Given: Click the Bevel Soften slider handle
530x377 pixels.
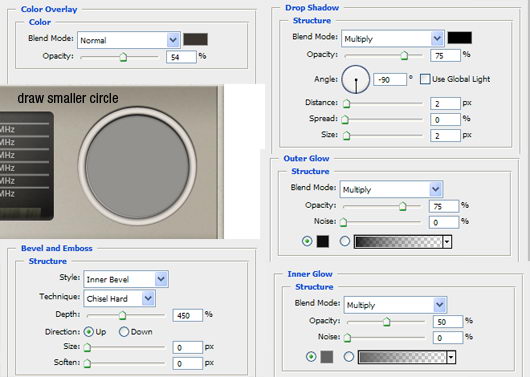Looking at the screenshot, I should (87, 363).
